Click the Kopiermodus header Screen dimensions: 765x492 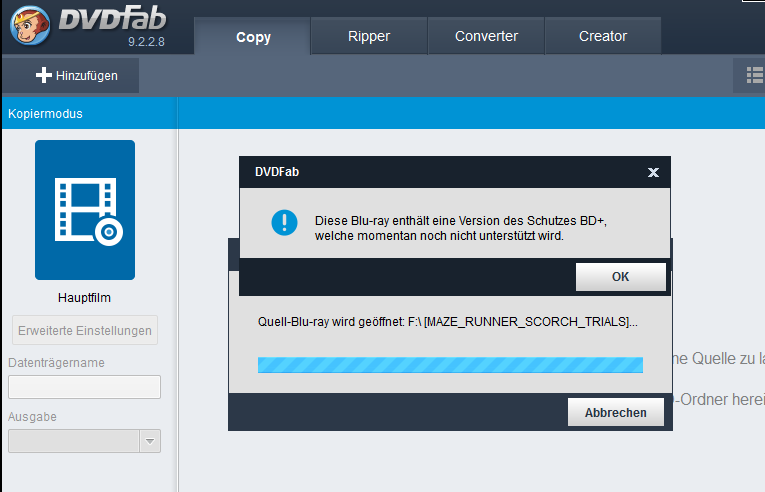click(45, 114)
